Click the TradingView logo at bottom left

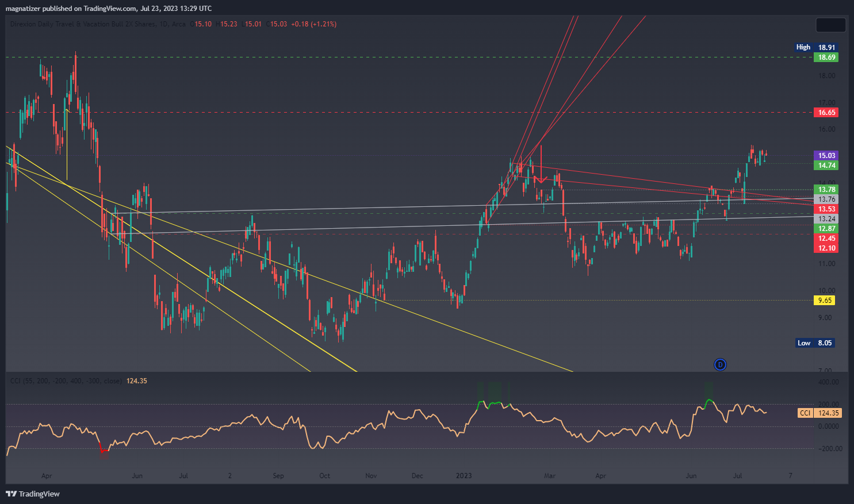(33, 494)
